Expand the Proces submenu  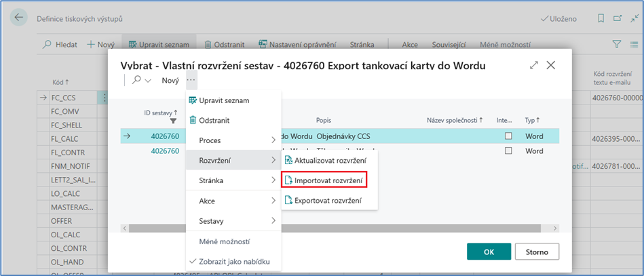(x=232, y=140)
